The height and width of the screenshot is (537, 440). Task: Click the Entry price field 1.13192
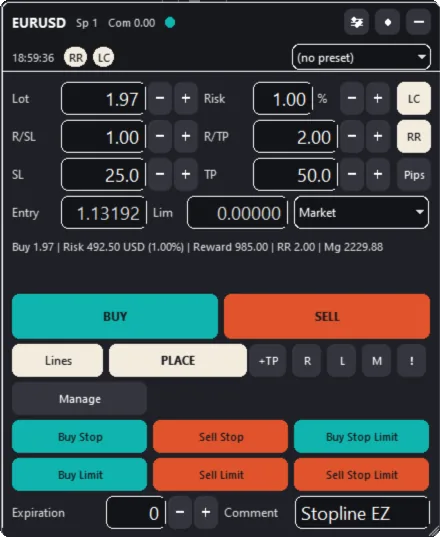coord(104,213)
